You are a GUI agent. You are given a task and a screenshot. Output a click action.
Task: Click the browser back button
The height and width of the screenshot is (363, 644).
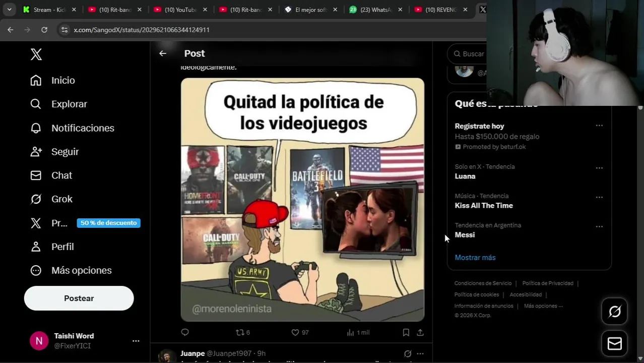[x=11, y=30]
